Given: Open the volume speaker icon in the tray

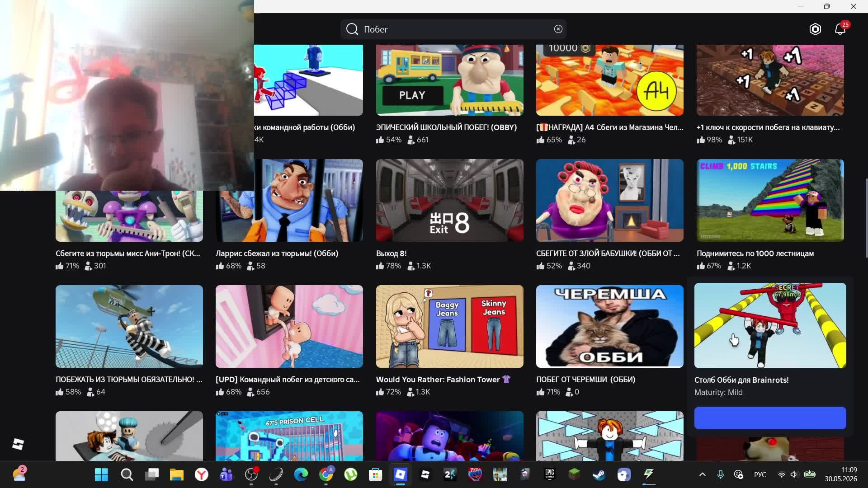Looking at the screenshot, I should (x=794, y=474).
